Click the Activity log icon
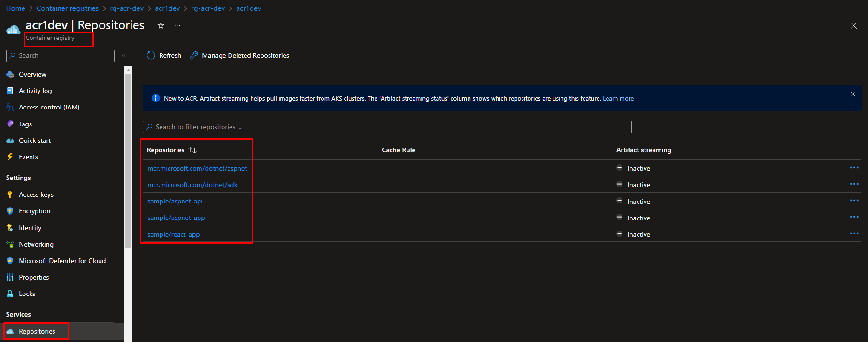The width and height of the screenshot is (868, 342). click(10, 91)
